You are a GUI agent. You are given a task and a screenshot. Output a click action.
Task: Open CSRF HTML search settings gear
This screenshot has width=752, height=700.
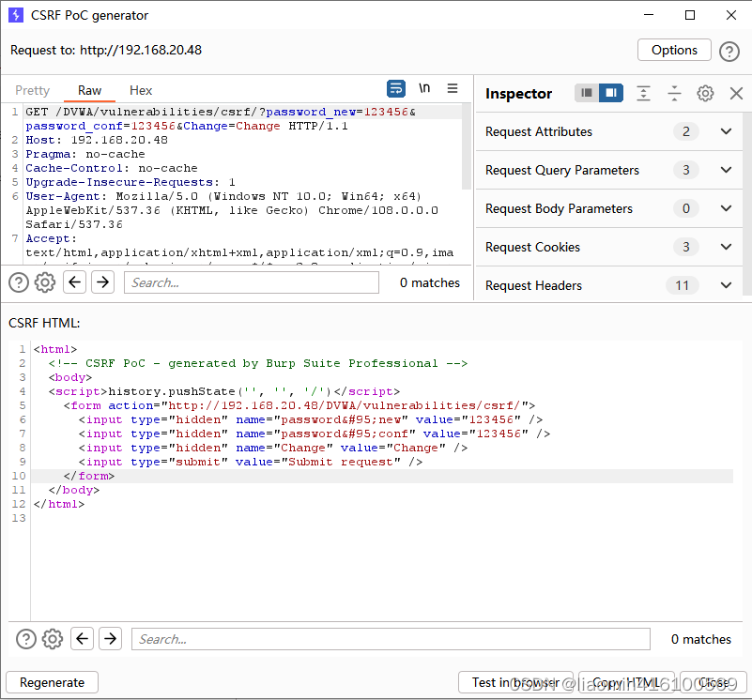pos(53,639)
